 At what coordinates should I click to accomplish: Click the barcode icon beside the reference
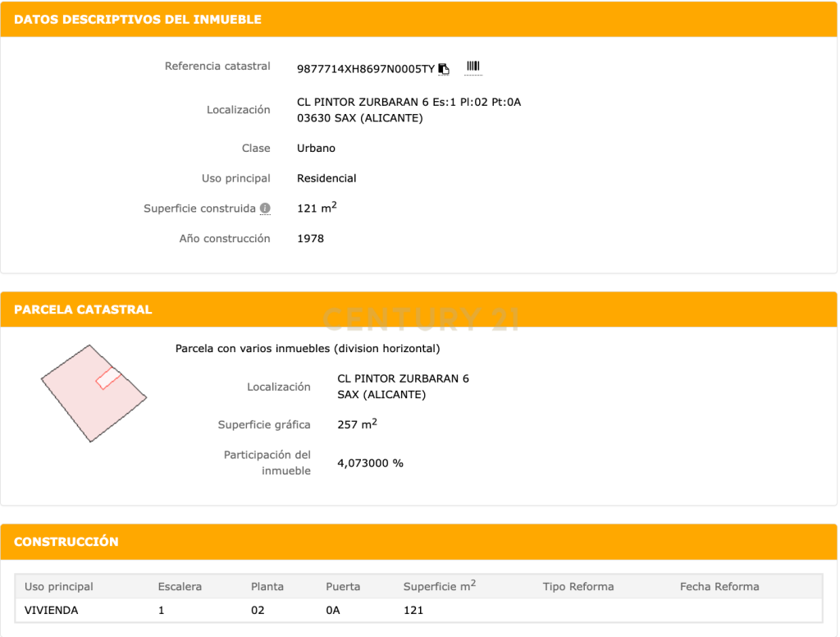click(x=473, y=67)
